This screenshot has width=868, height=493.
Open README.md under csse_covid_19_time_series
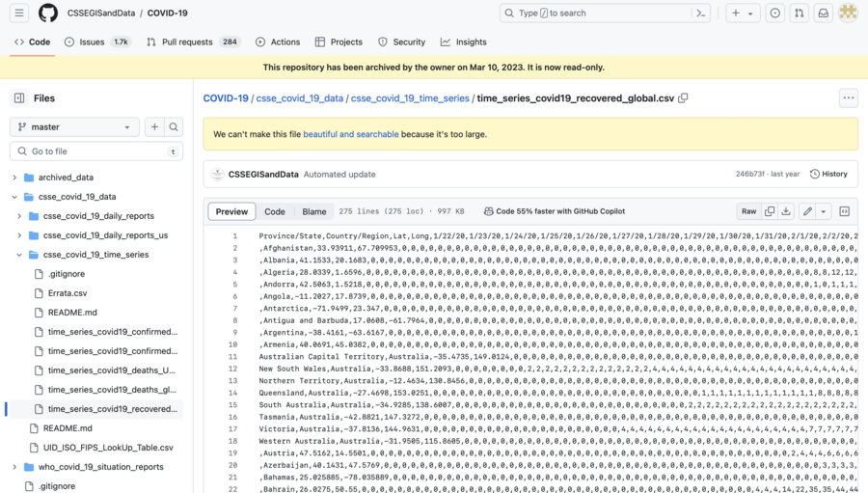point(72,313)
